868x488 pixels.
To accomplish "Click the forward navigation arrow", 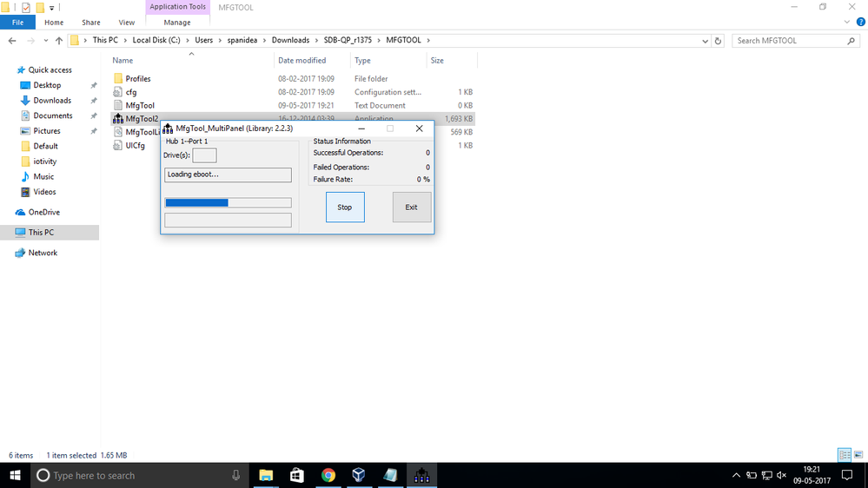I will point(30,41).
